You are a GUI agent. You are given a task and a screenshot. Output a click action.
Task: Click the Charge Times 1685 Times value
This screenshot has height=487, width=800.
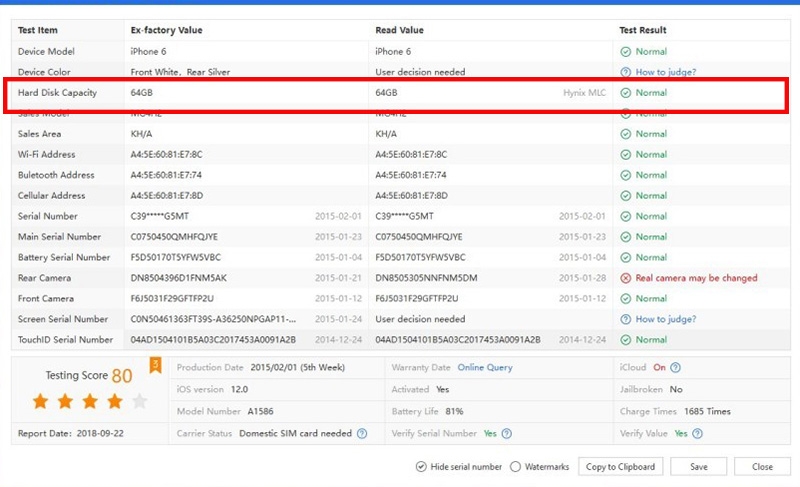[707, 412]
